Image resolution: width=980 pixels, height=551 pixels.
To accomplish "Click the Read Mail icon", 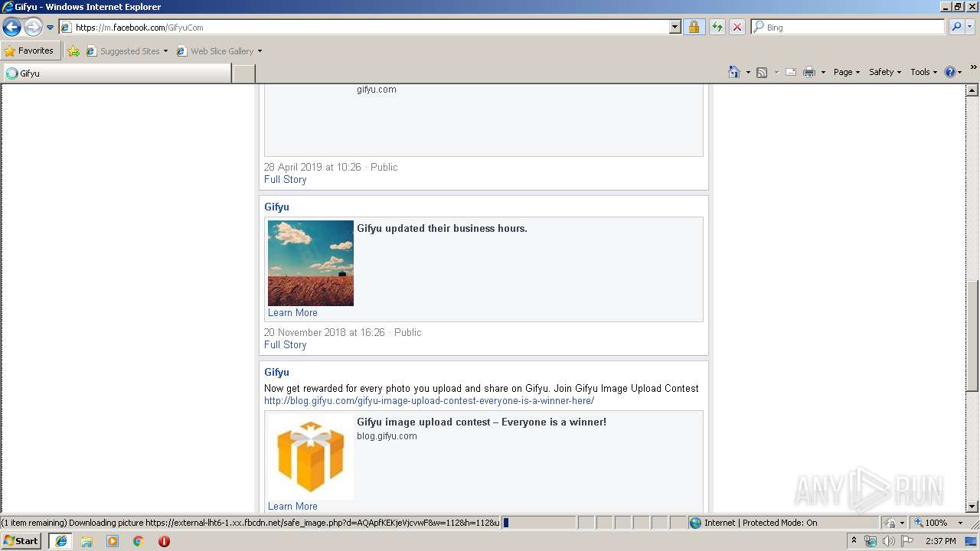I will (791, 72).
